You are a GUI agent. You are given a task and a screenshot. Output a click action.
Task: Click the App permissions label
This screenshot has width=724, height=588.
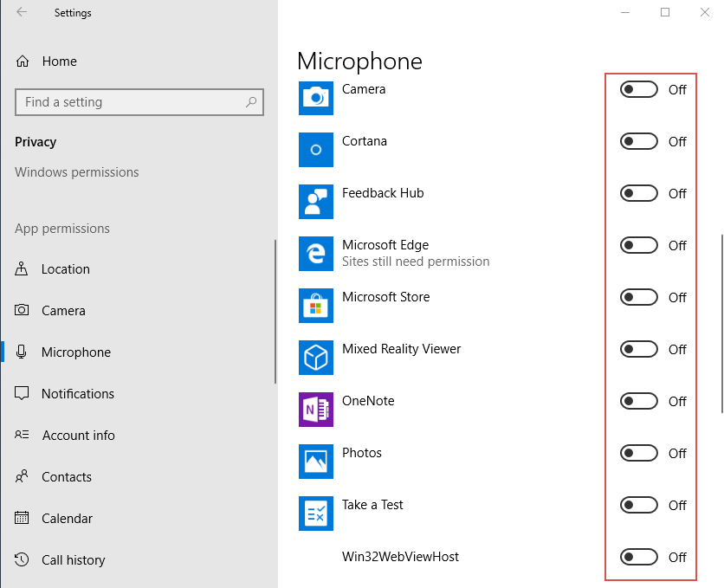click(x=62, y=229)
